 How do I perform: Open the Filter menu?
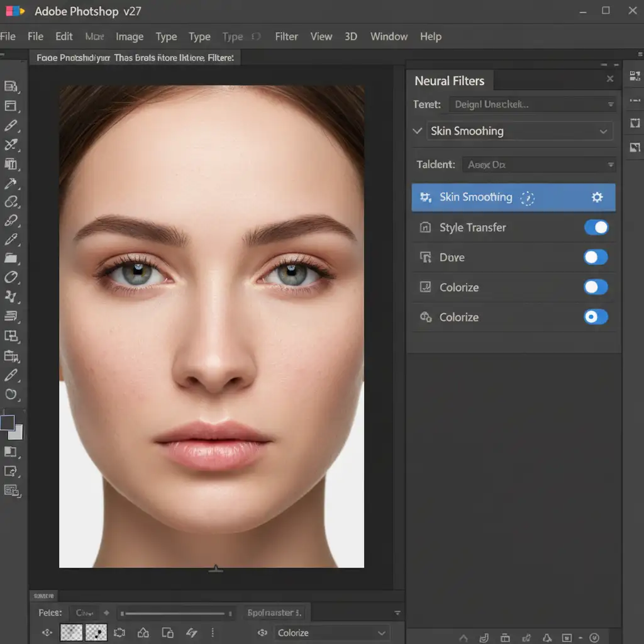[286, 36]
